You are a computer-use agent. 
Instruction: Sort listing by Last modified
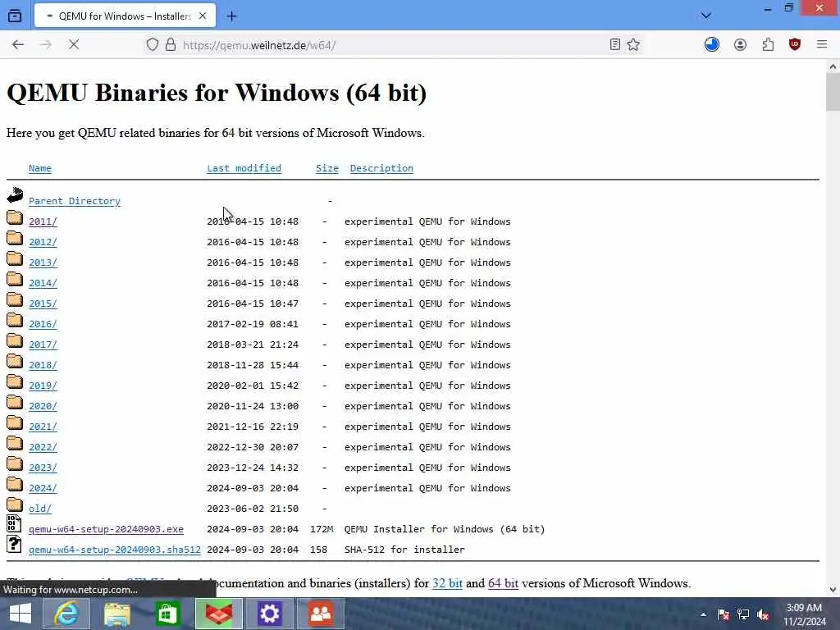[244, 168]
